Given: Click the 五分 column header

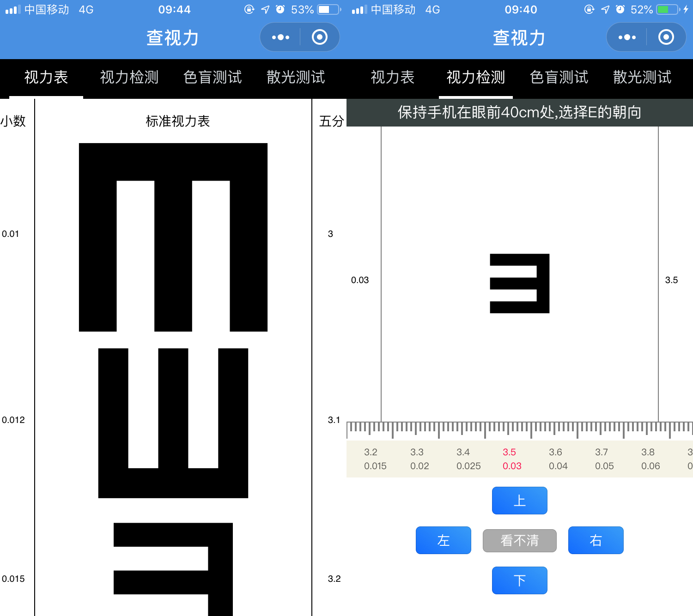Looking at the screenshot, I should tap(332, 121).
